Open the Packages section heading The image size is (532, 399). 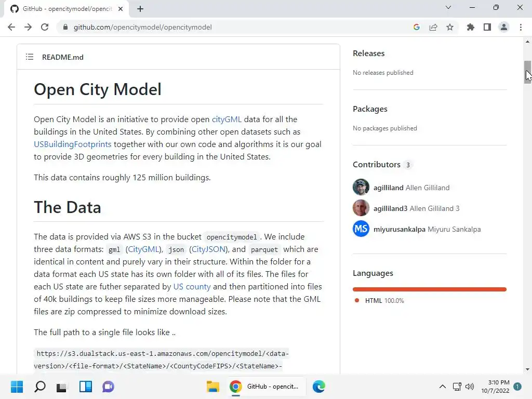pos(370,109)
